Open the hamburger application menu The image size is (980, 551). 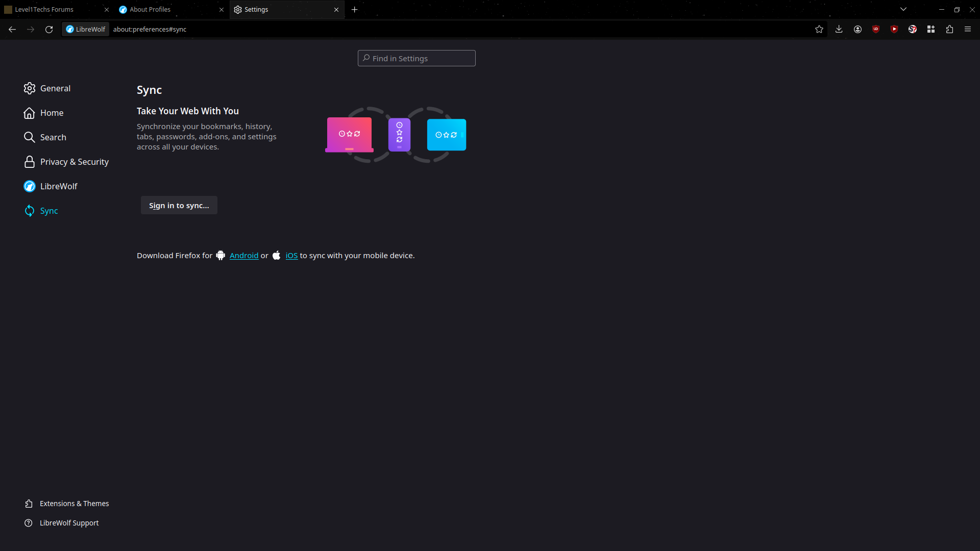point(968,29)
